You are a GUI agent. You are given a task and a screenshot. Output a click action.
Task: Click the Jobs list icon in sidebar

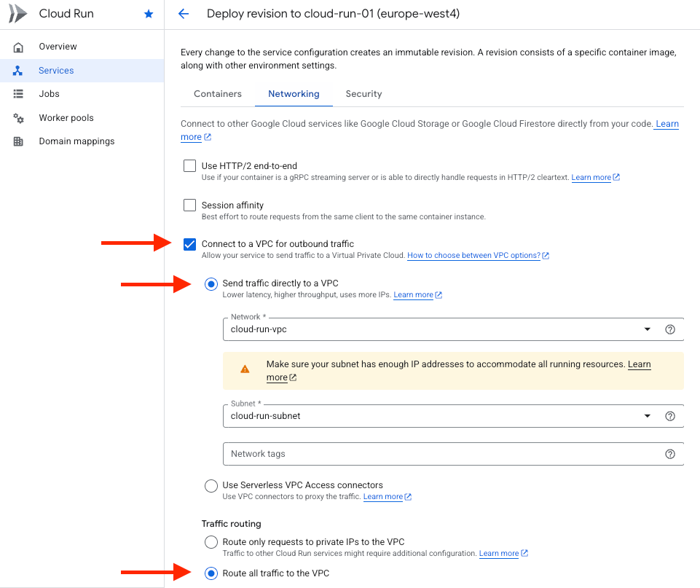(19, 94)
